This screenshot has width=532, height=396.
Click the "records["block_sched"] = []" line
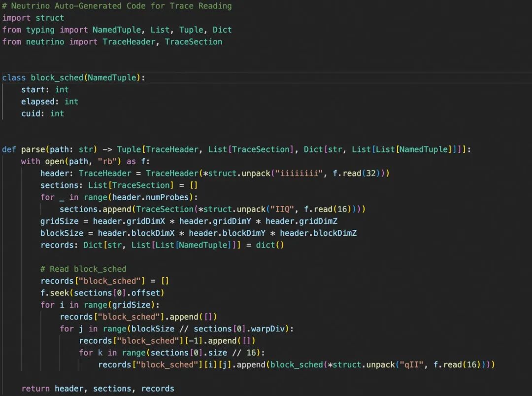104,281
